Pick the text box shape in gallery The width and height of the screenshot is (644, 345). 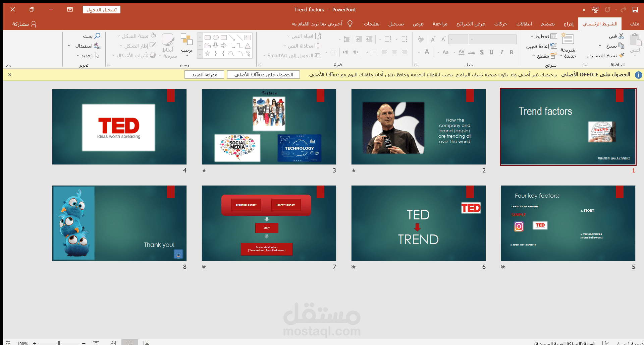tap(248, 38)
